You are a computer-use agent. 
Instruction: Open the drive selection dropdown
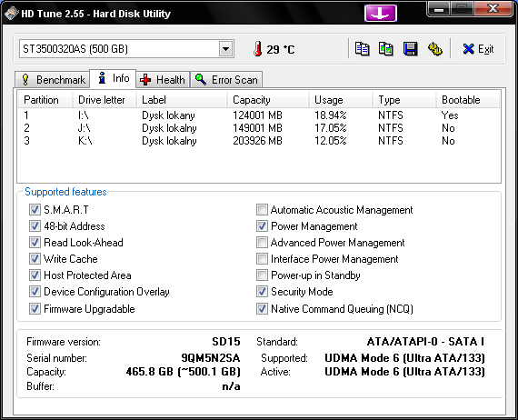pos(226,49)
